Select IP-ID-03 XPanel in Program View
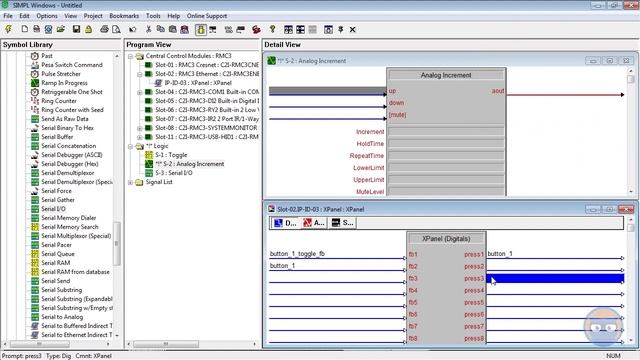Screen dimensions: 640x360 click(198, 83)
